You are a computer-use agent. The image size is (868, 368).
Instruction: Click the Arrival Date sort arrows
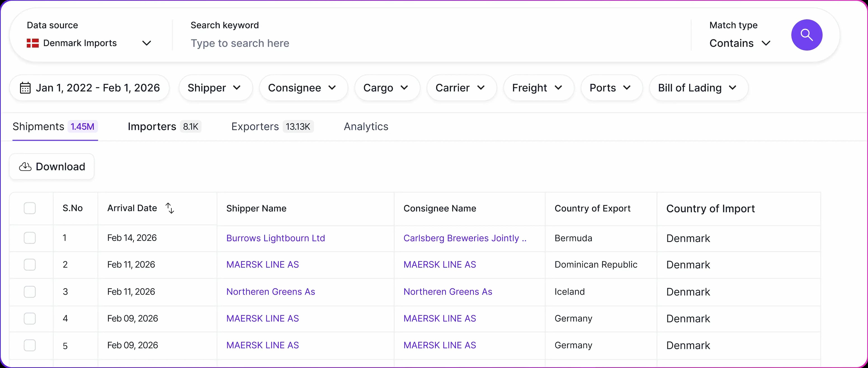pyautogui.click(x=170, y=208)
